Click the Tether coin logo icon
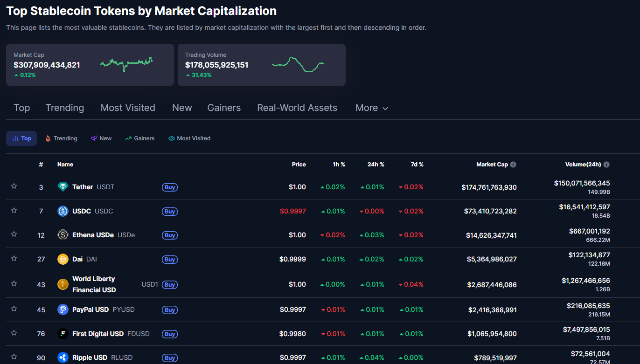Image resolution: width=640 pixels, height=364 pixels. [63, 187]
